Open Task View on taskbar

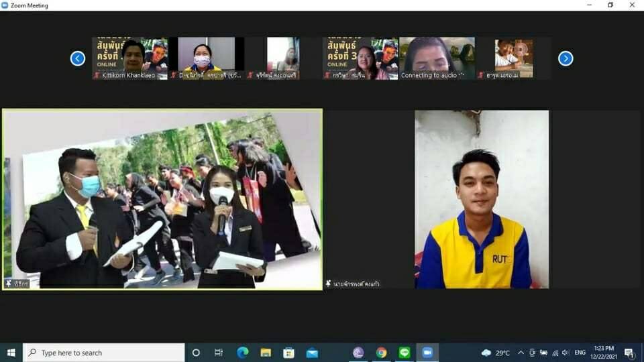coord(219,353)
